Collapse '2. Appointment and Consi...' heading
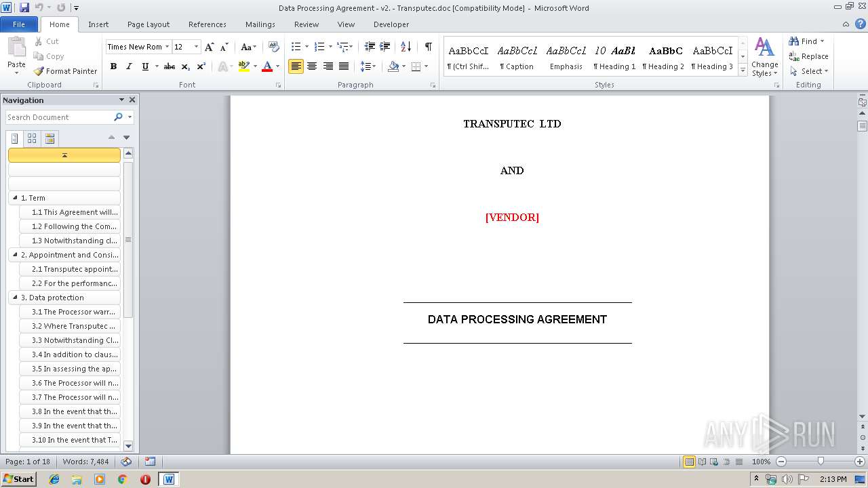This screenshot has height=488, width=868. 15,255
